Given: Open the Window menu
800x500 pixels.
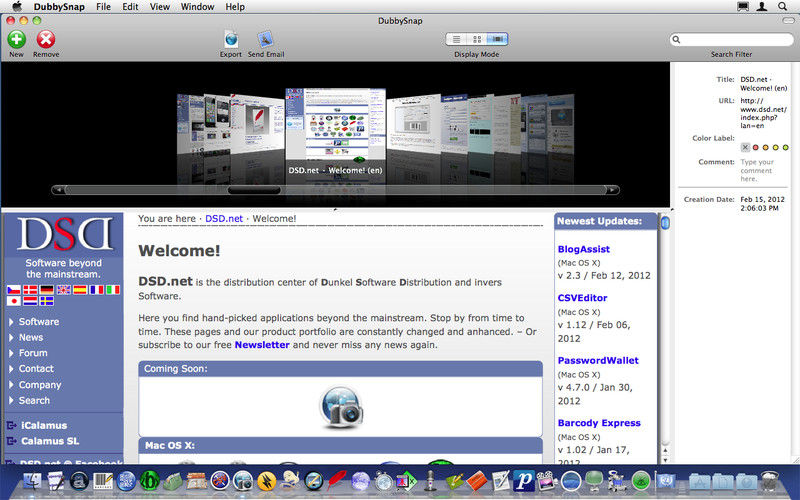Looking at the screenshot, I should 197,7.
